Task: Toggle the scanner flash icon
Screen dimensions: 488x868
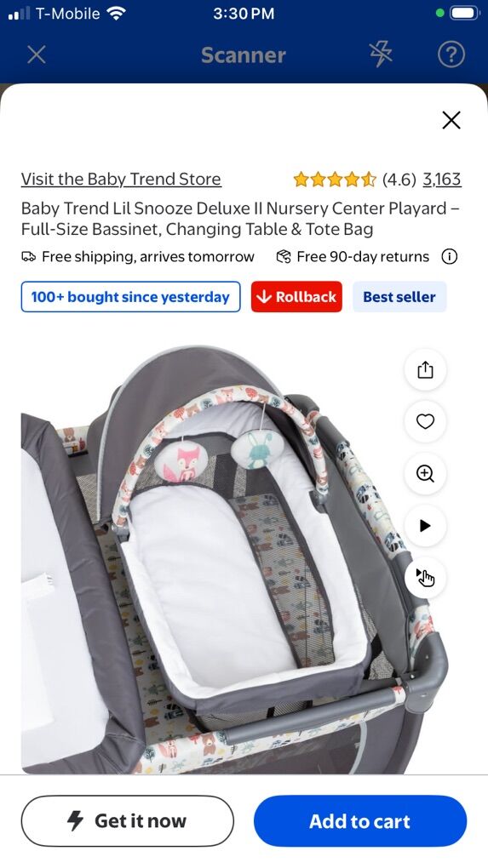Action: pos(381,54)
